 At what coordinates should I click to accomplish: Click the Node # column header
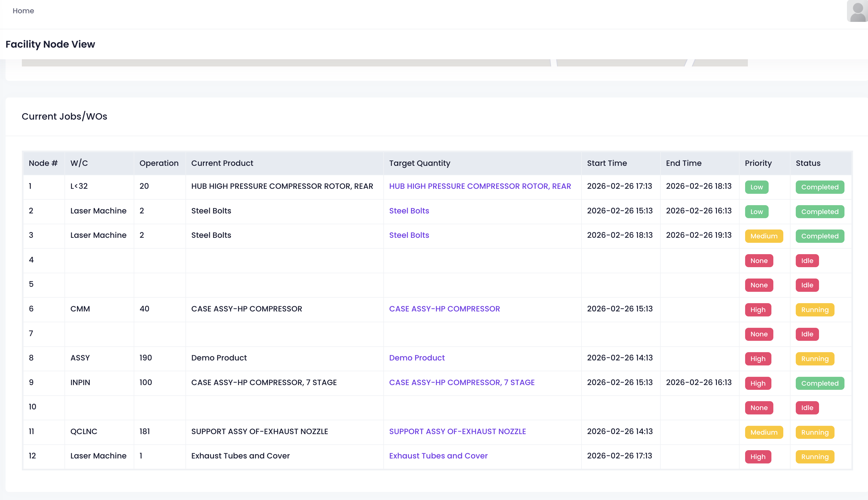coord(43,163)
